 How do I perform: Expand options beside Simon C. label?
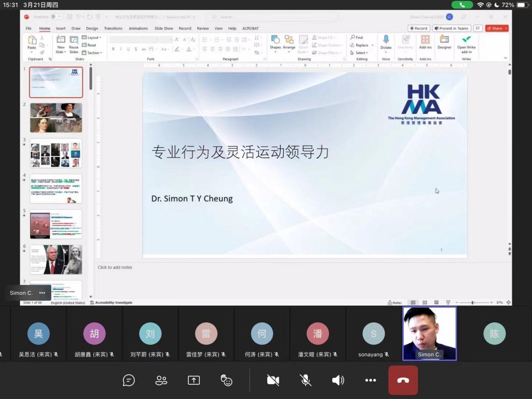pyautogui.click(x=42, y=293)
